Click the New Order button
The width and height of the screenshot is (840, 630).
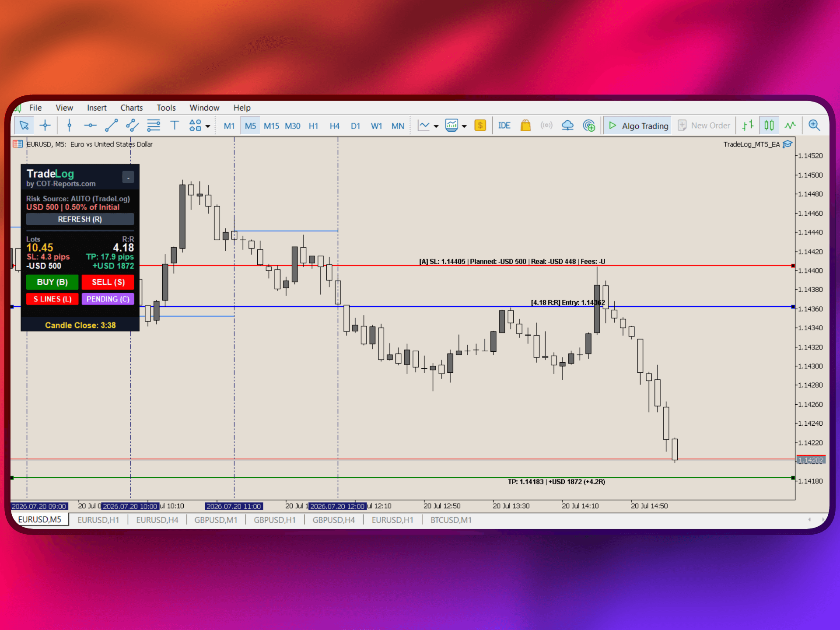coord(704,126)
